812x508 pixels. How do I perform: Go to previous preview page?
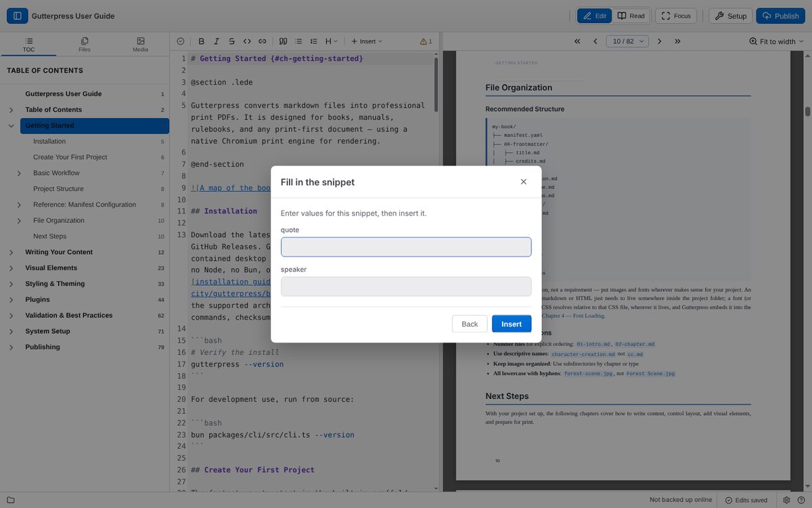[x=595, y=41]
